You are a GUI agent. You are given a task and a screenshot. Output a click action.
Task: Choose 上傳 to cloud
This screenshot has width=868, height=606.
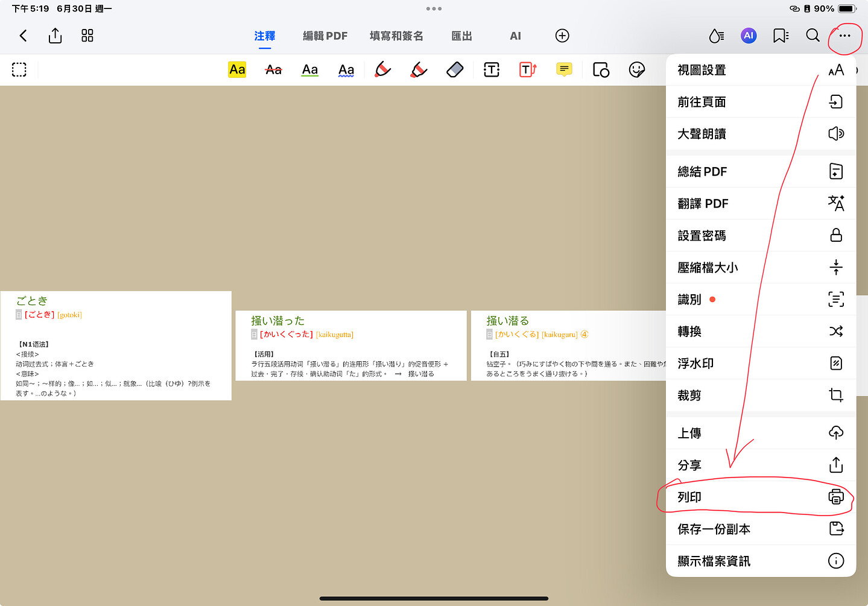[x=761, y=433]
